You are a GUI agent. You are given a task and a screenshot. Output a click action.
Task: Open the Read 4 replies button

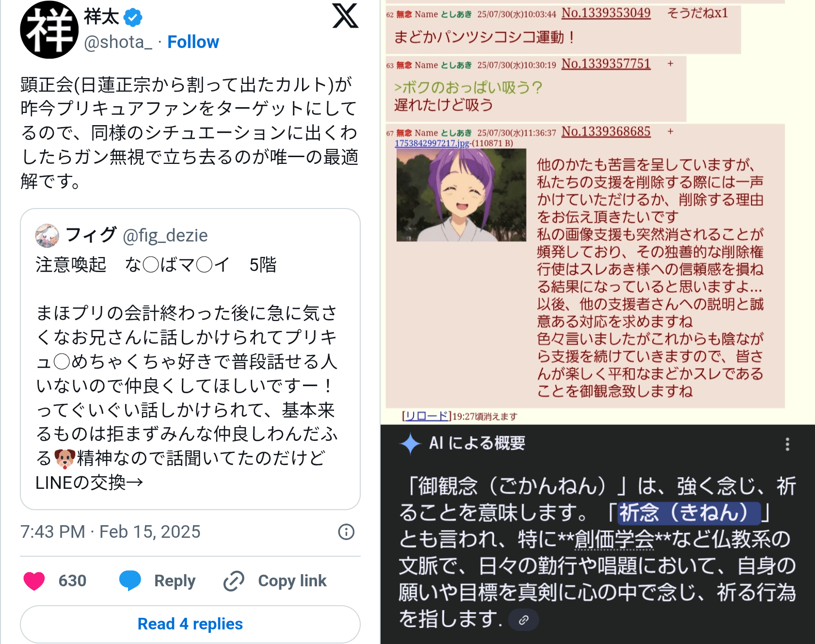(x=190, y=624)
